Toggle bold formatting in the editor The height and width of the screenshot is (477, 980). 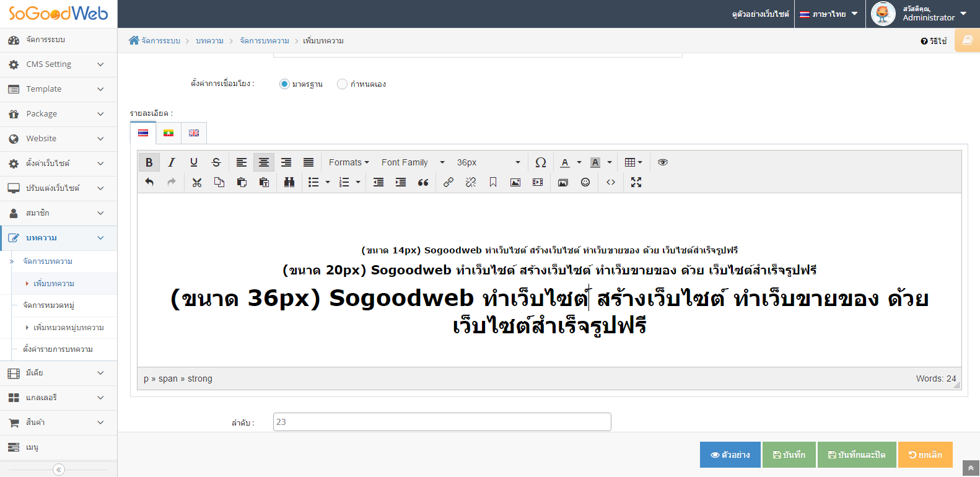[149, 162]
